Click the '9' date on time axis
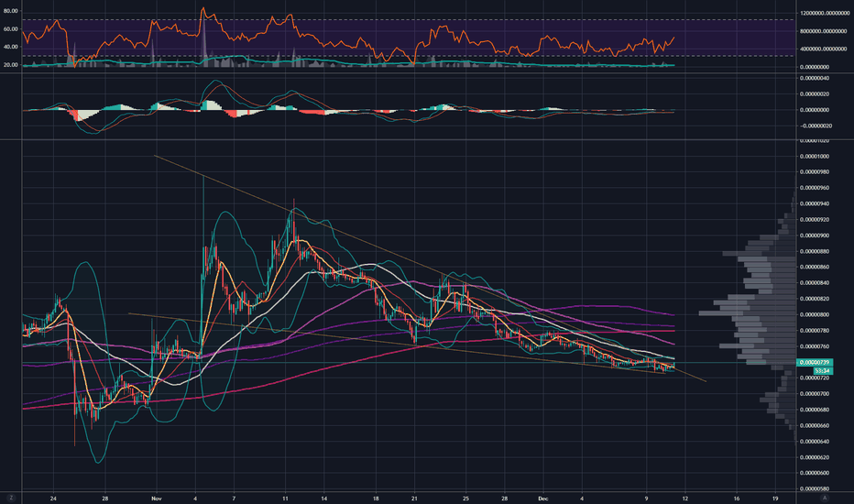This screenshot has height=504, width=854. point(647,498)
